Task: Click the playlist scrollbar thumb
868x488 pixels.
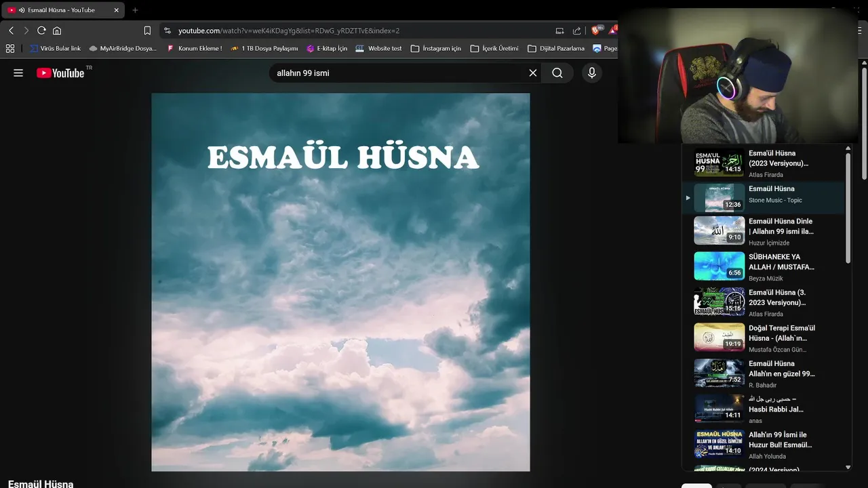Action: pos(848,208)
